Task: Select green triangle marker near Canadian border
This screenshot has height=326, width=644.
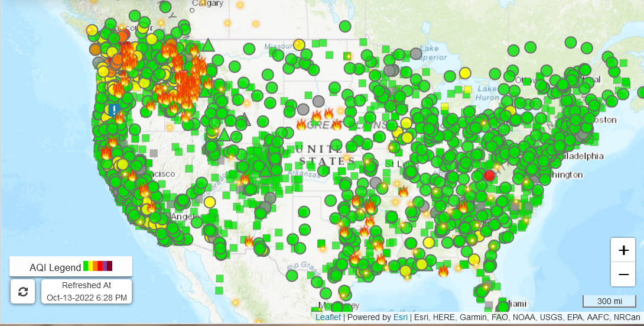Action: coord(208,45)
